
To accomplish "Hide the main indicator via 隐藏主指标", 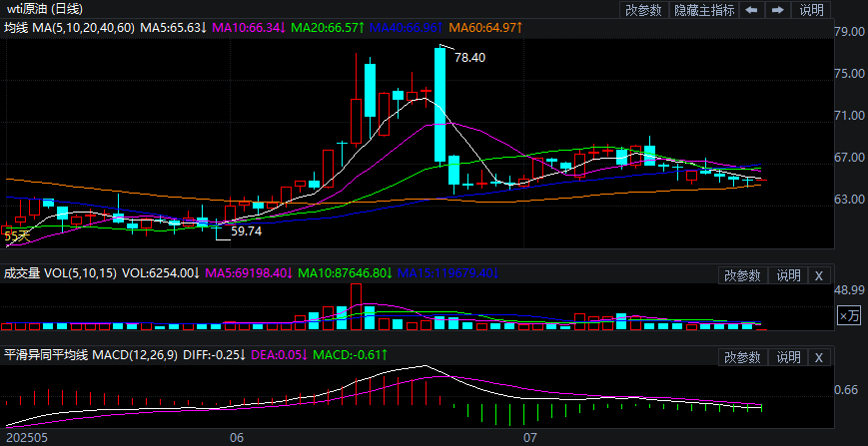I will 704,9.
